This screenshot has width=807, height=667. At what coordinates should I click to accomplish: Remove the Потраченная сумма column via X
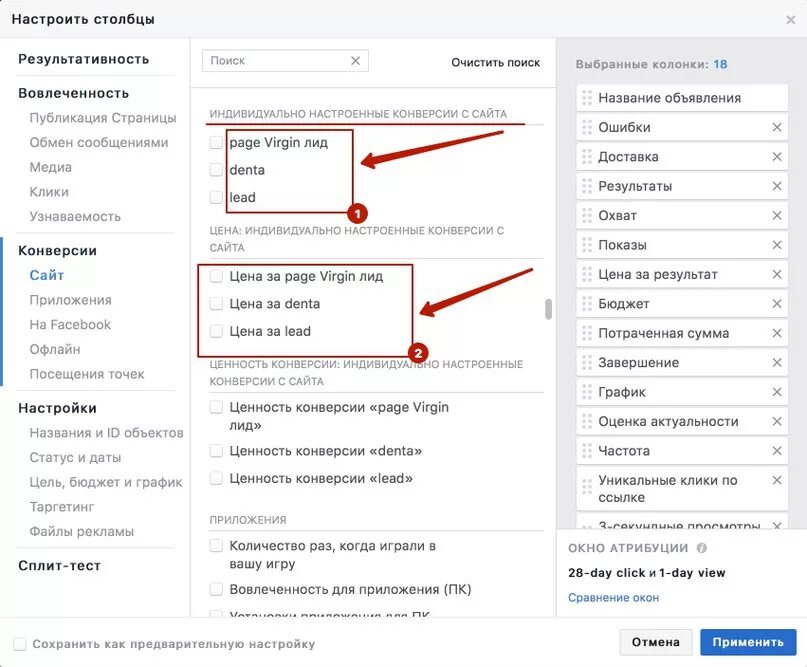pyautogui.click(x=777, y=333)
